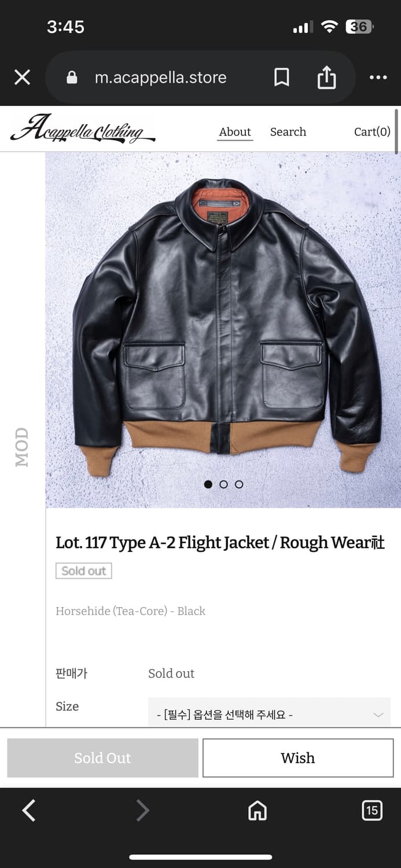401x868 pixels.
Task: Open the tabs counter showing 15
Action: (371, 811)
